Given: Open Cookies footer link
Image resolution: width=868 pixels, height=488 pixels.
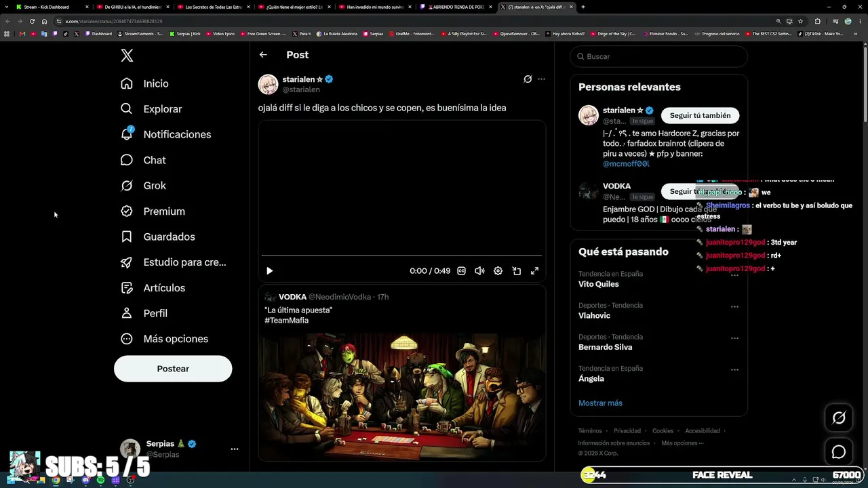Looking at the screenshot, I should pyautogui.click(x=663, y=431).
